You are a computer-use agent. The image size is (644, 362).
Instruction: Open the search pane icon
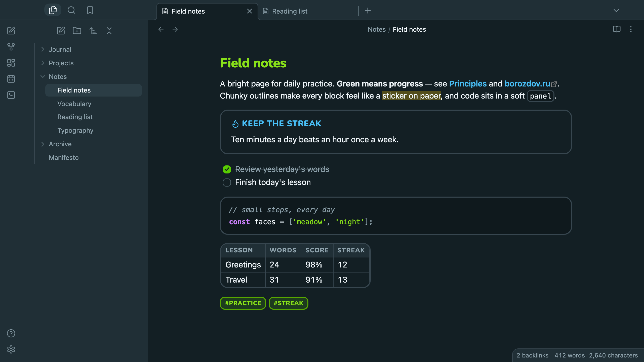click(71, 10)
